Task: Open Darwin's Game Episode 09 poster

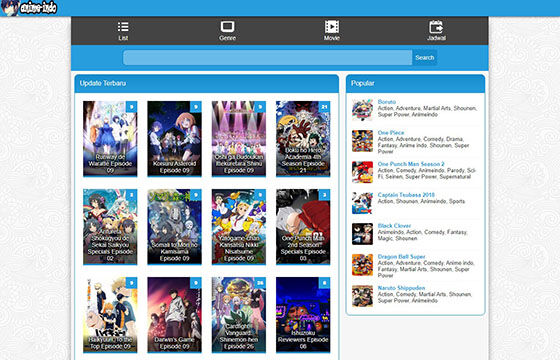Action: pyautogui.click(x=174, y=315)
